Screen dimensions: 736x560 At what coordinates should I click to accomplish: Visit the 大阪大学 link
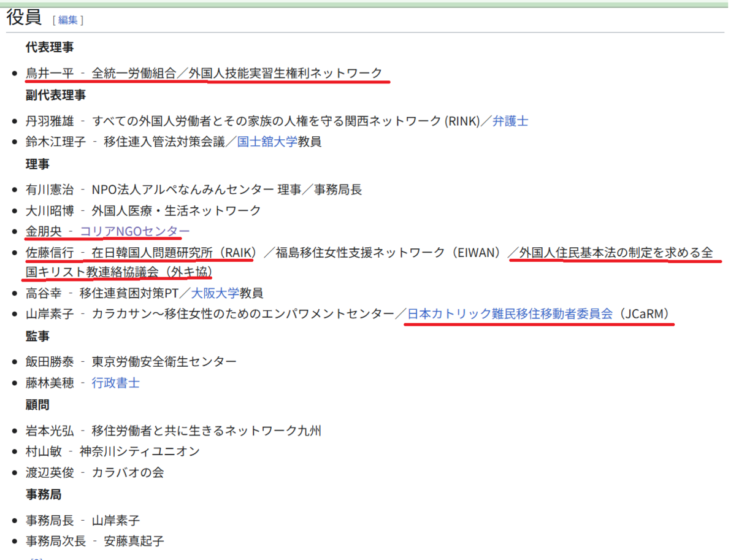pos(215,293)
